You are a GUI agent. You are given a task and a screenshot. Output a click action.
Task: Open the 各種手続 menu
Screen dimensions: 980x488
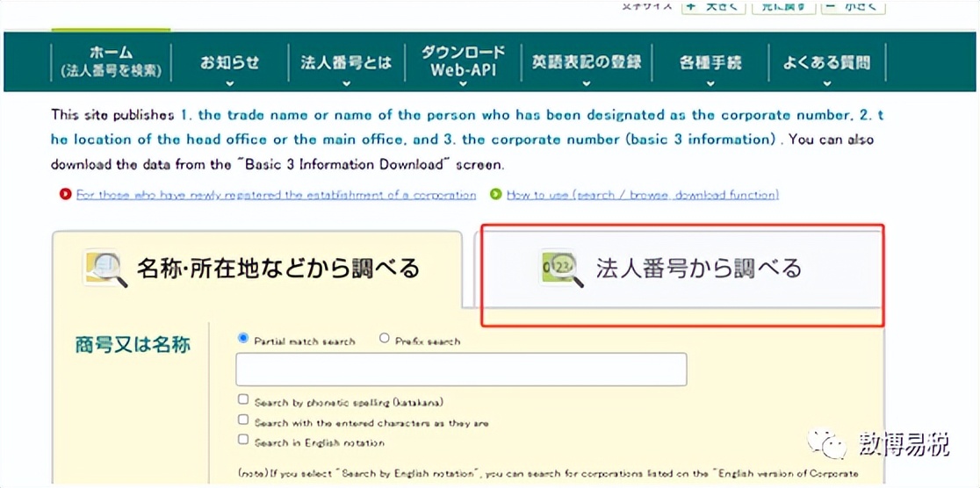pyautogui.click(x=710, y=62)
